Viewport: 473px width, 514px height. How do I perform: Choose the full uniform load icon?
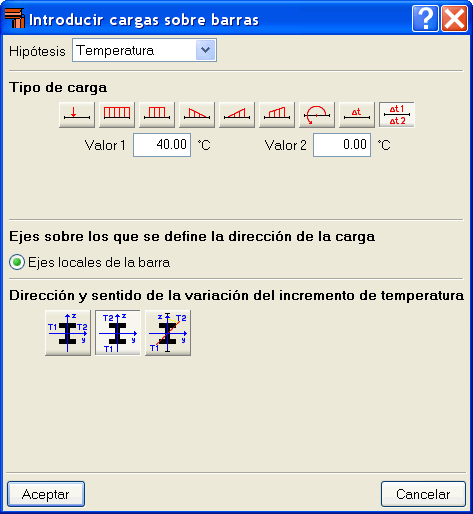click(x=117, y=115)
